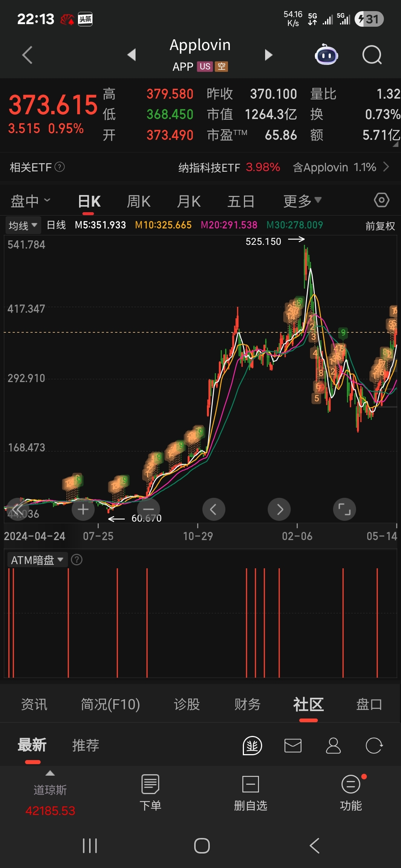Image resolution: width=401 pixels, height=868 pixels.
Task: Open the 盘口 tab
Action: pos(369,704)
